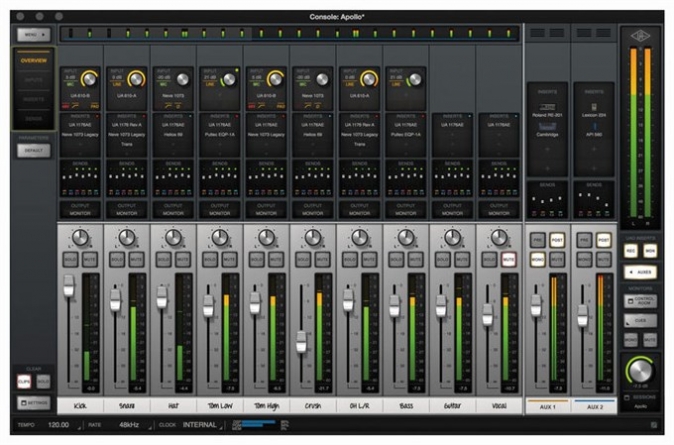Image resolution: width=674 pixels, height=445 pixels.
Task: Open the Cambridge plugin in AUX 1 inserts
Action: tap(547, 130)
